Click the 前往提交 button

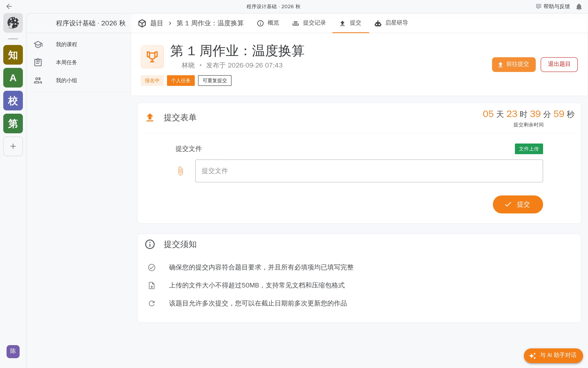pos(514,64)
